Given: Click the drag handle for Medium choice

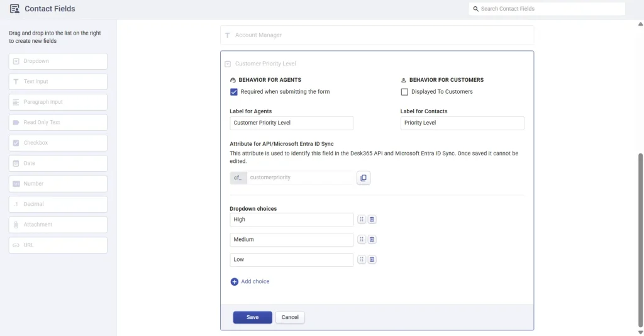Looking at the screenshot, I should click(362, 239).
